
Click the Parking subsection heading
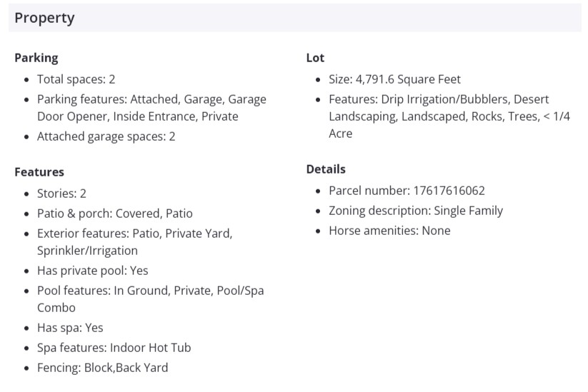click(x=36, y=58)
